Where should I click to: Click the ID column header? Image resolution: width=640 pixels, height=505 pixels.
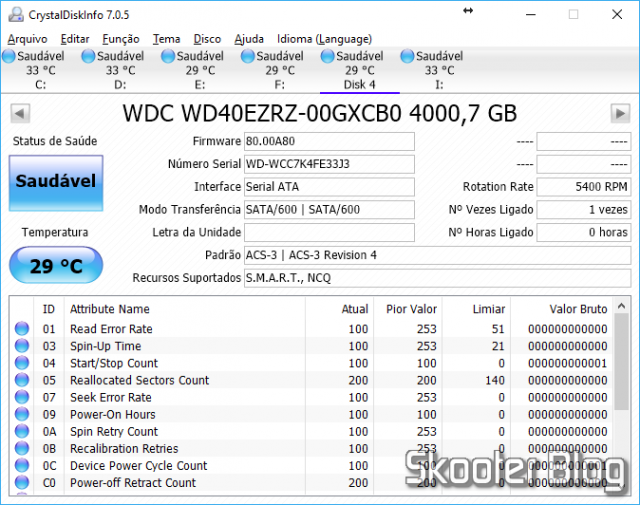pos(49,309)
